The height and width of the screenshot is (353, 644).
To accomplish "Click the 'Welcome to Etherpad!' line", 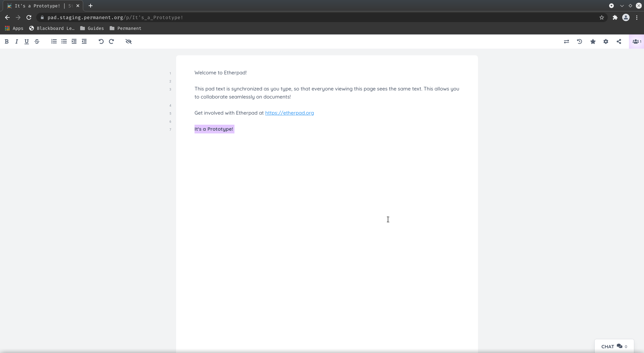I will click(x=220, y=73).
